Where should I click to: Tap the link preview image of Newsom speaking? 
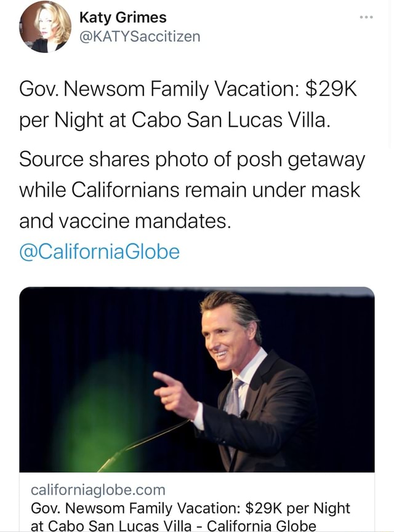[x=197, y=378]
